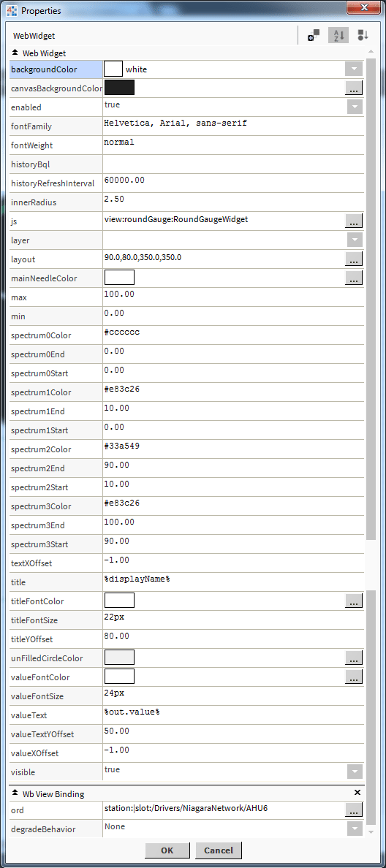
Task: Click the valueXOffset value field
Action: click(x=233, y=753)
